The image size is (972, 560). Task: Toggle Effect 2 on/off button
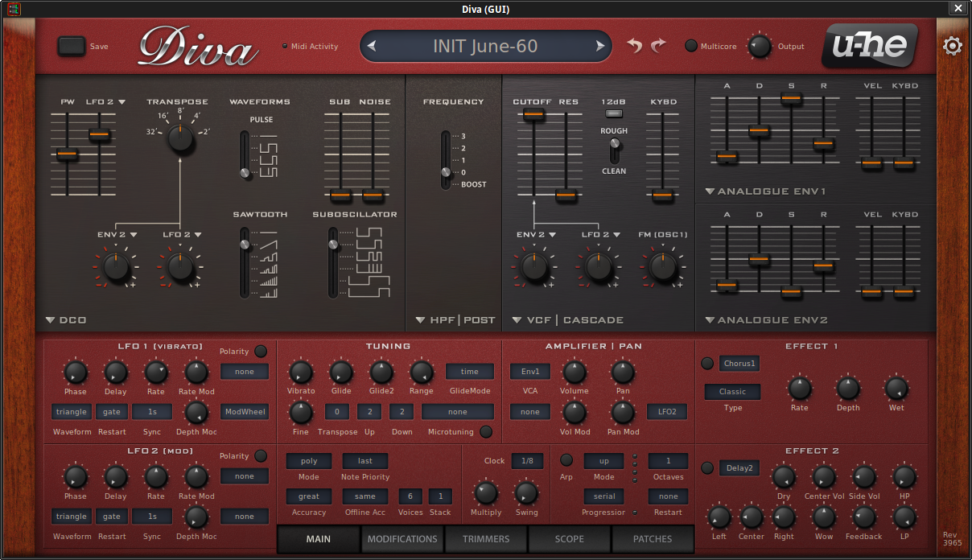[707, 468]
